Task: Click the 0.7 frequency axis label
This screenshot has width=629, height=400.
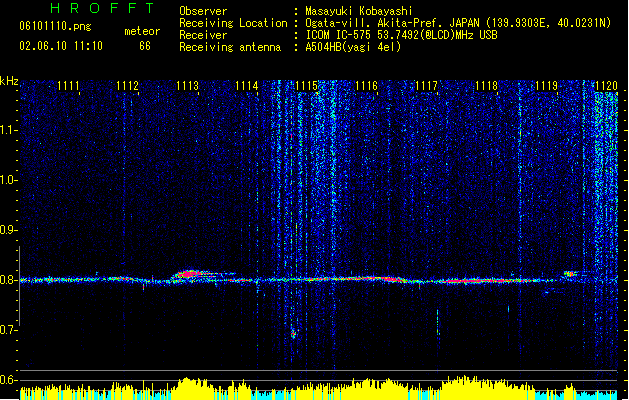Action: point(8,330)
